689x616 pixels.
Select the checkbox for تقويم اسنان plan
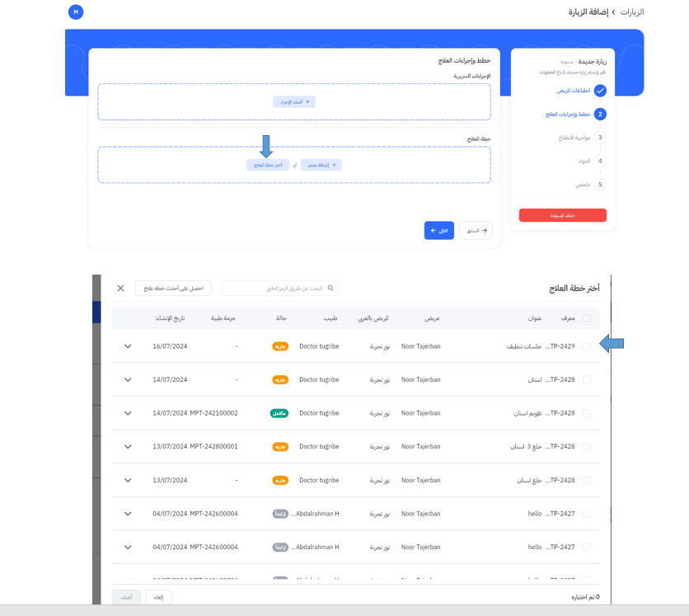coord(587,413)
